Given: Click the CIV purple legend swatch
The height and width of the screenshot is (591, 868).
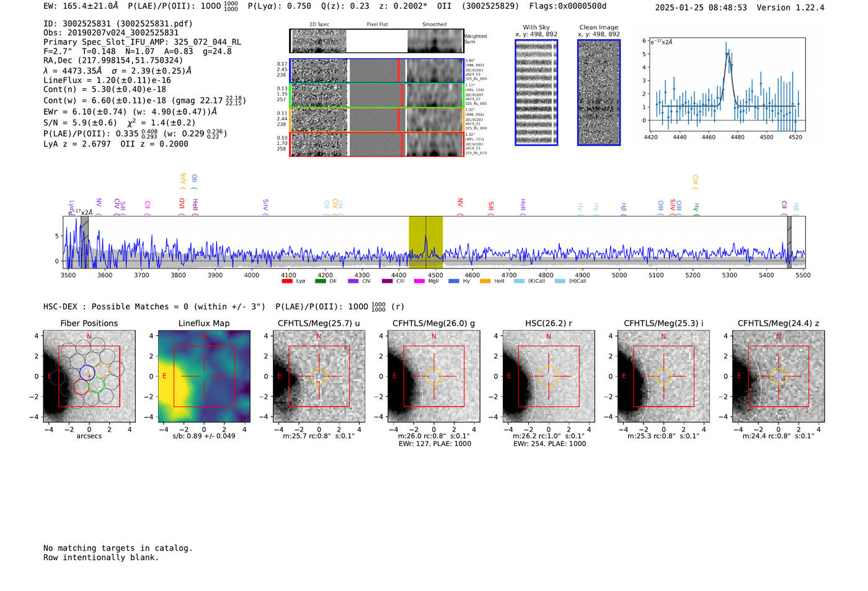Looking at the screenshot, I should click(353, 281).
